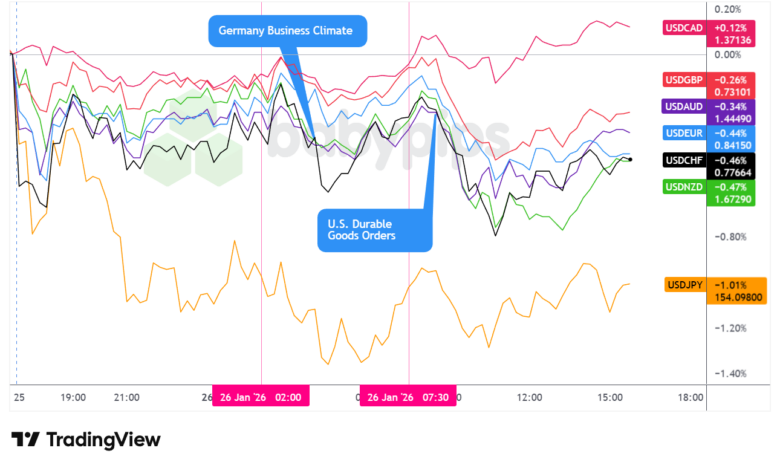The height and width of the screenshot is (468, 780).
Task: Click the 19:00 time axis label
Action: coord(73,397)
